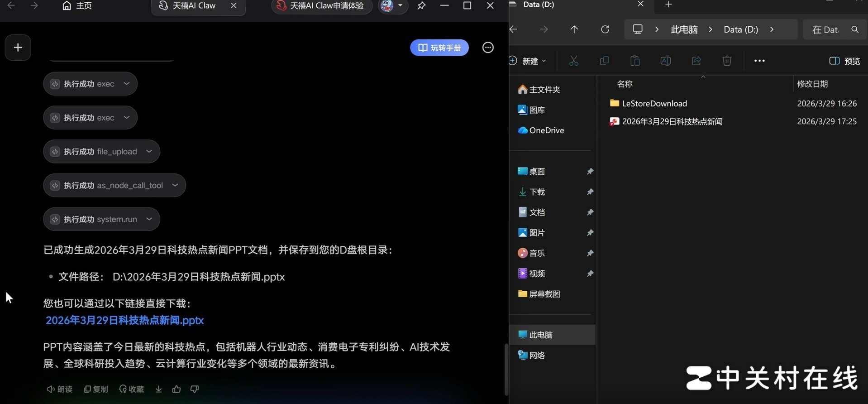Click the 此电脑 breadcrumb in address bar
The image size is (868, 404).
point(684,29)
